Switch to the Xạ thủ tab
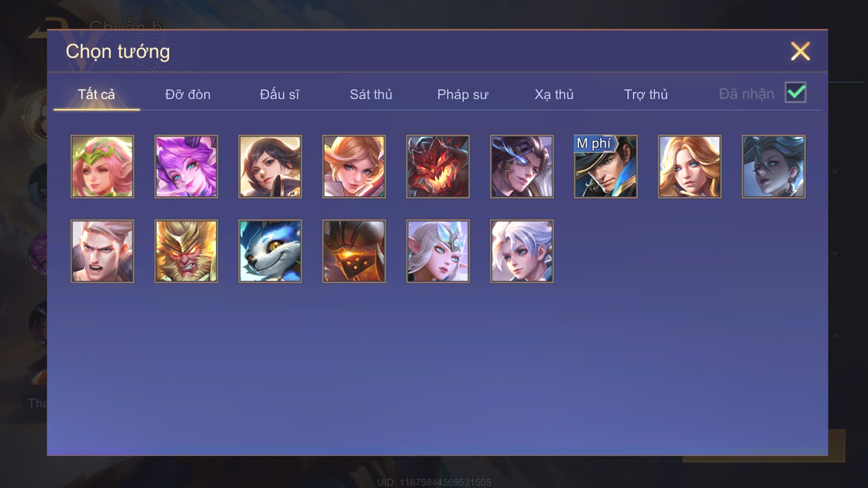The width and height of the screenshot is (868, 488). [554, 94]
